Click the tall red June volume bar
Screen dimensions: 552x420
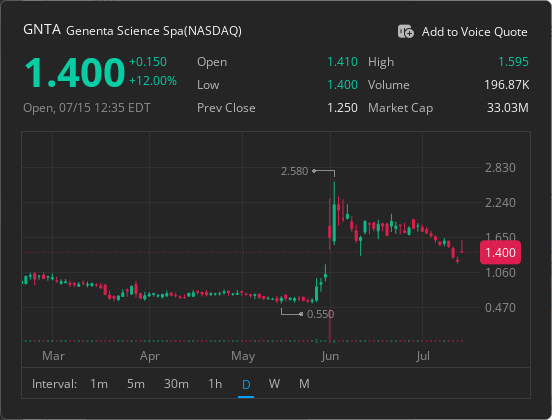330,326
